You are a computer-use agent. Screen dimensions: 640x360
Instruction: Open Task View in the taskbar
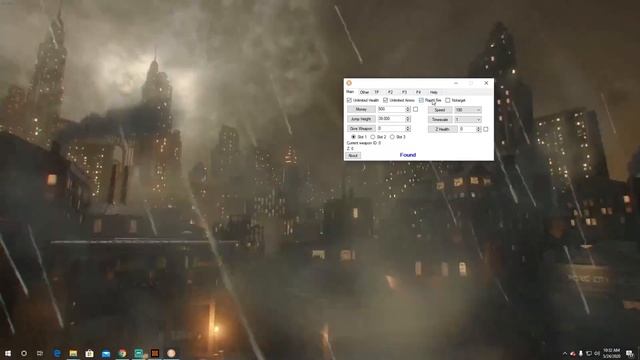pyautogui.click(x=40, y=353)
